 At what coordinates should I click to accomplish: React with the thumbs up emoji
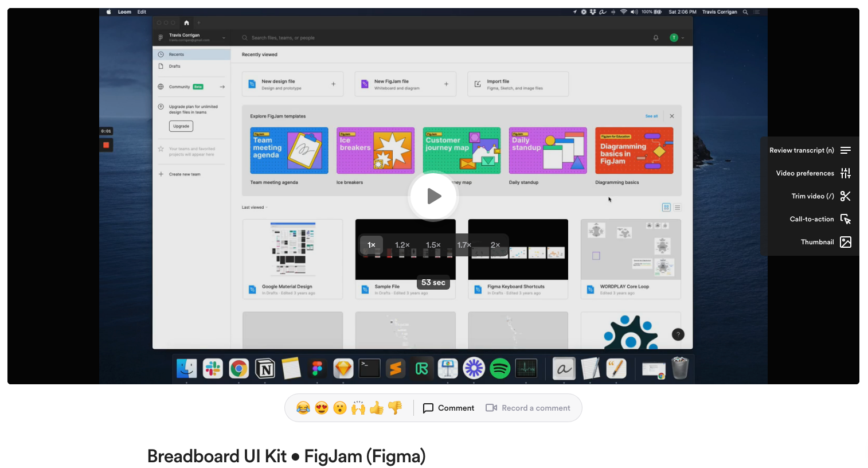click(377, 408)
